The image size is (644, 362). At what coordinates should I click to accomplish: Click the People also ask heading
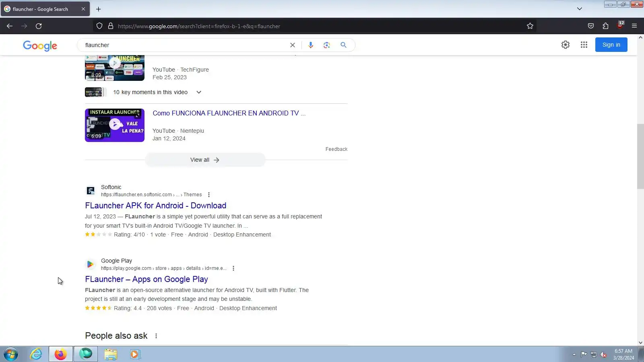[116, 336]
